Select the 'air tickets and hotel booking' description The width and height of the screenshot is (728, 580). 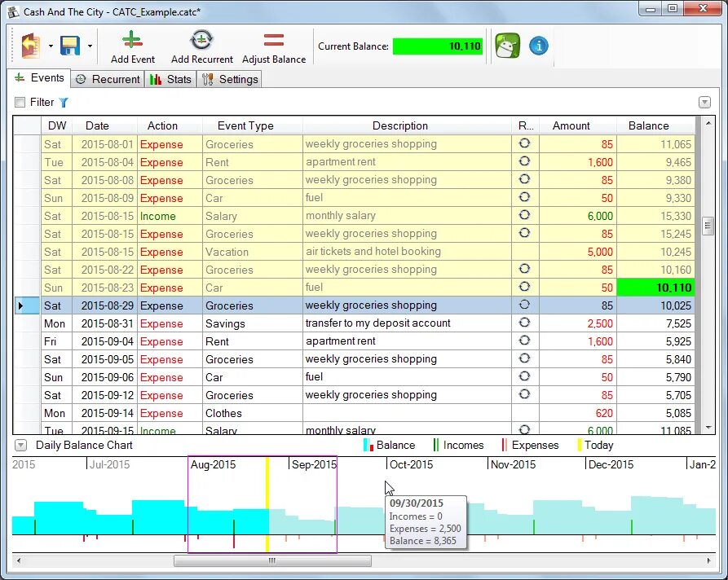(x=373, y=252)
